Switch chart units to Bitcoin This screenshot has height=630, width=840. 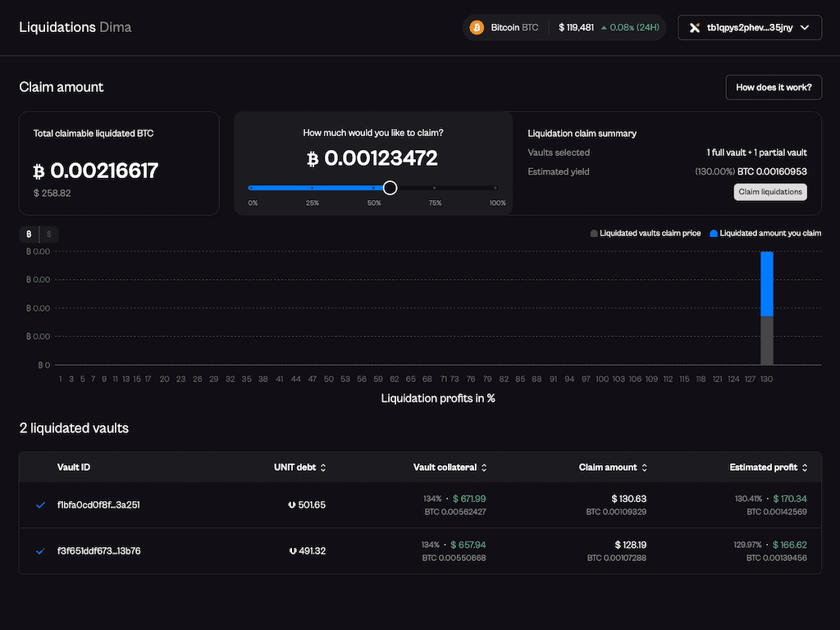30,235
